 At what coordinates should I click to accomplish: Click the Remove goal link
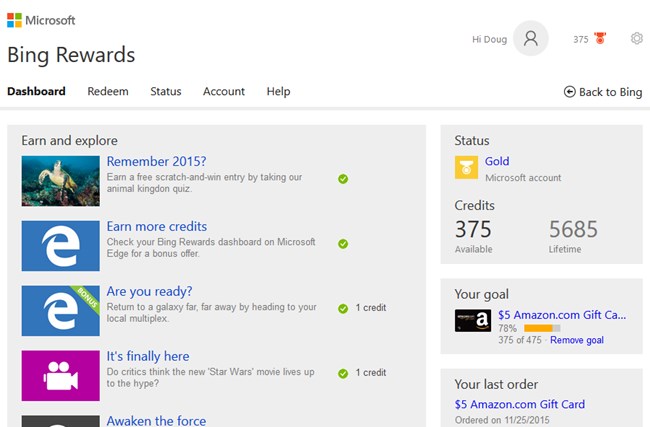click(x=577, y=340)
